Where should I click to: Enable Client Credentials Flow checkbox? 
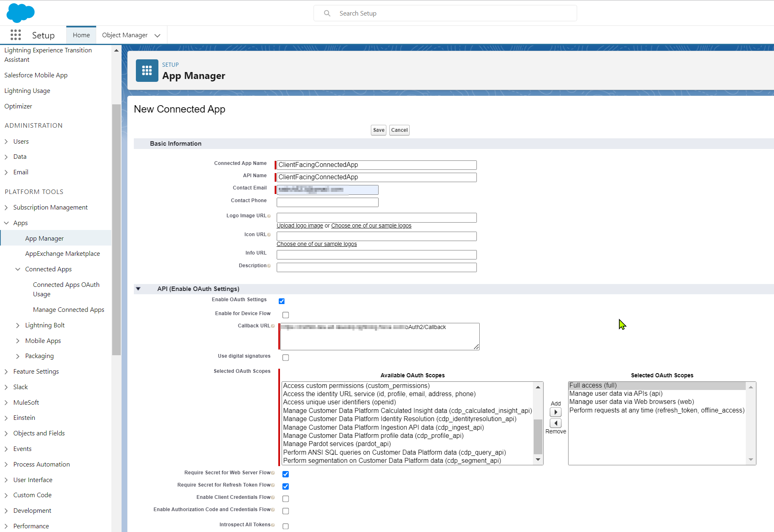tap(286, 499)
